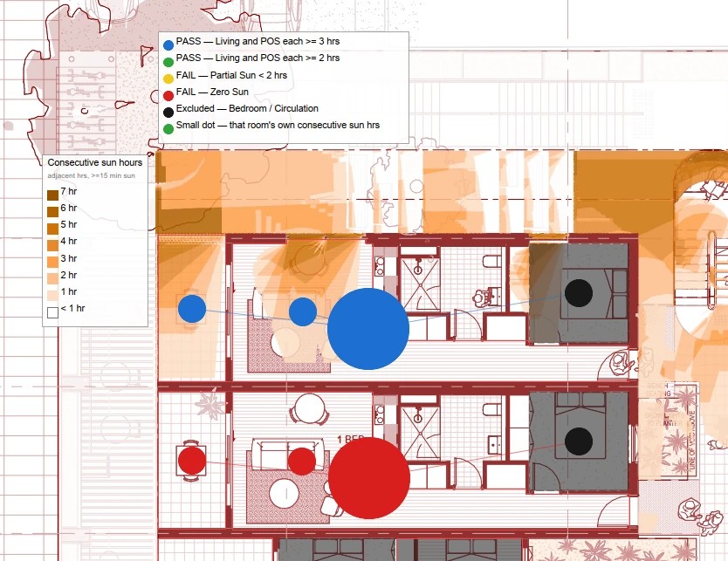Click the black Excluded legend dot
This screenshot has width=728, height=561.
click(168, 113)
